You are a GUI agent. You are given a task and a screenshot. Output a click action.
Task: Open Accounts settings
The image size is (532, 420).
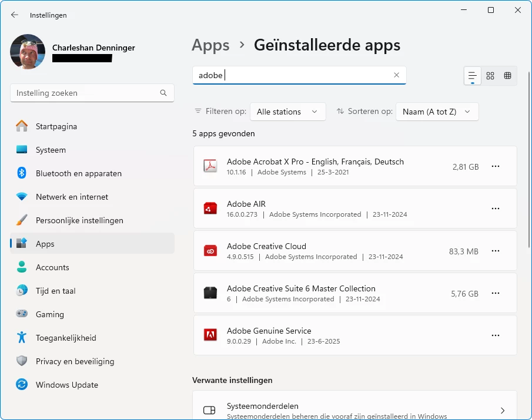click(x=92, y=267)
